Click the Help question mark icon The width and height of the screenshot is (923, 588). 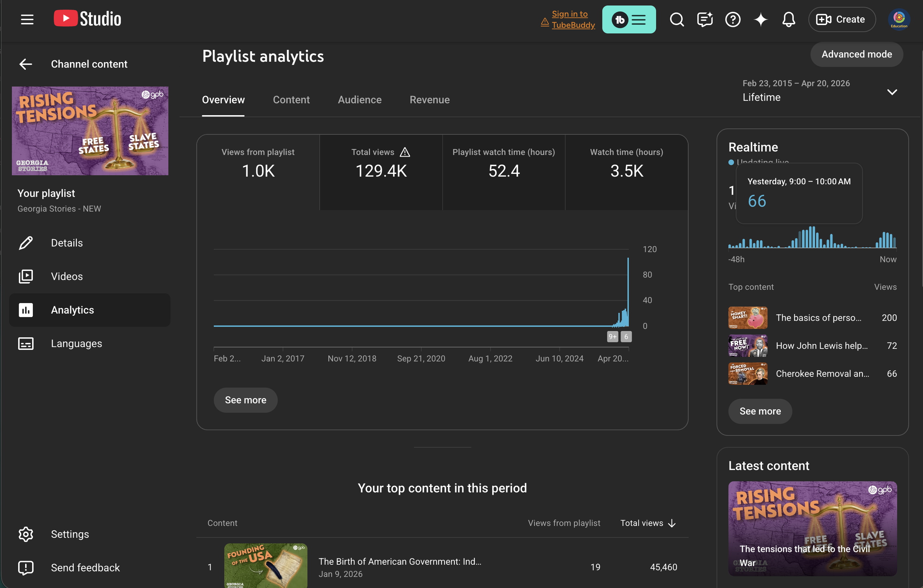tap(732, 19)
